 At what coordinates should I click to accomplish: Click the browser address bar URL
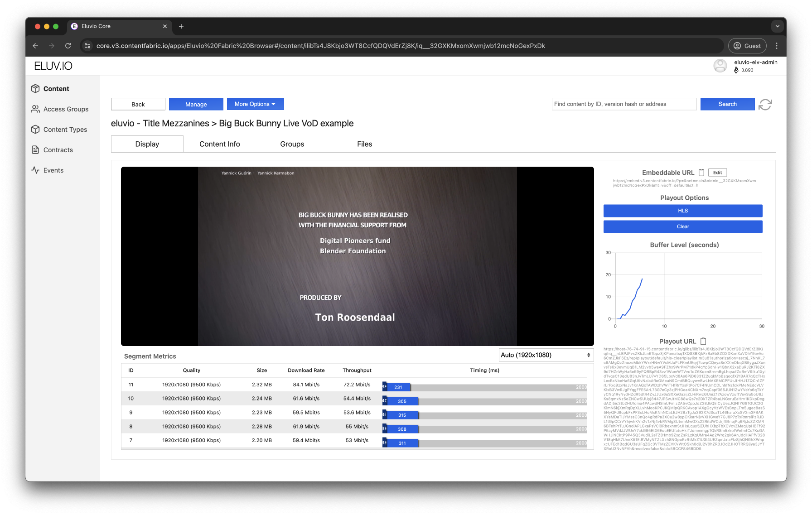click(321, 46)
